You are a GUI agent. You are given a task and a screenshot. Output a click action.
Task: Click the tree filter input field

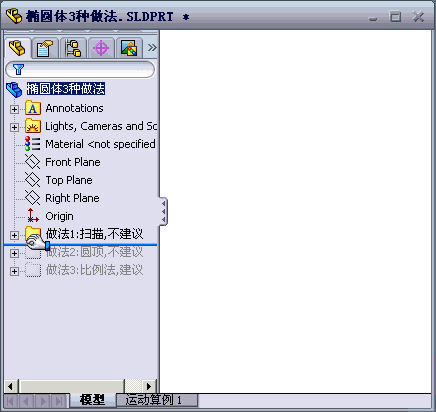80,69
